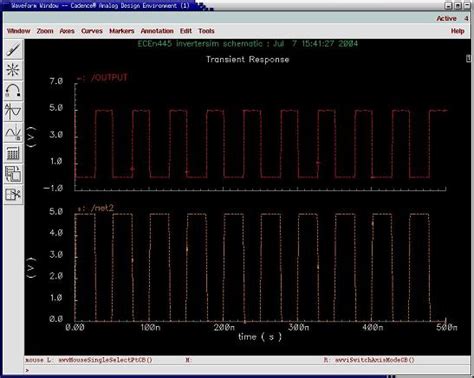Click the scissors delete icon
Viewport: 474px width, 378px height.
tap(13, 194)
